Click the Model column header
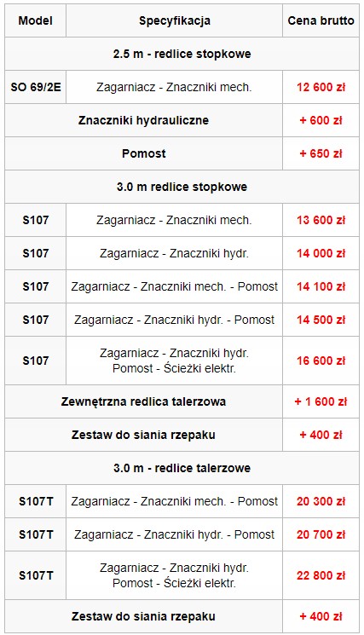The height and width of the screenshot is (635, 364). tap(36, 20)
